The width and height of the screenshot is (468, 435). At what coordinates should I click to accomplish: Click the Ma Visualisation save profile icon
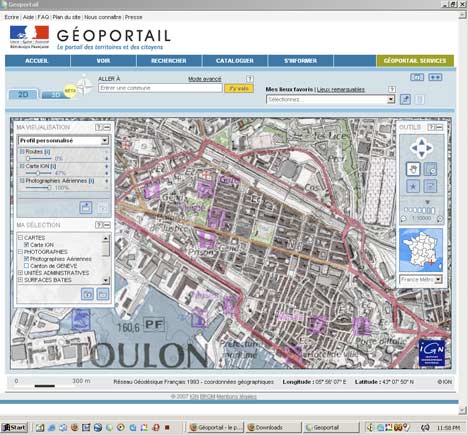(86, 208)
